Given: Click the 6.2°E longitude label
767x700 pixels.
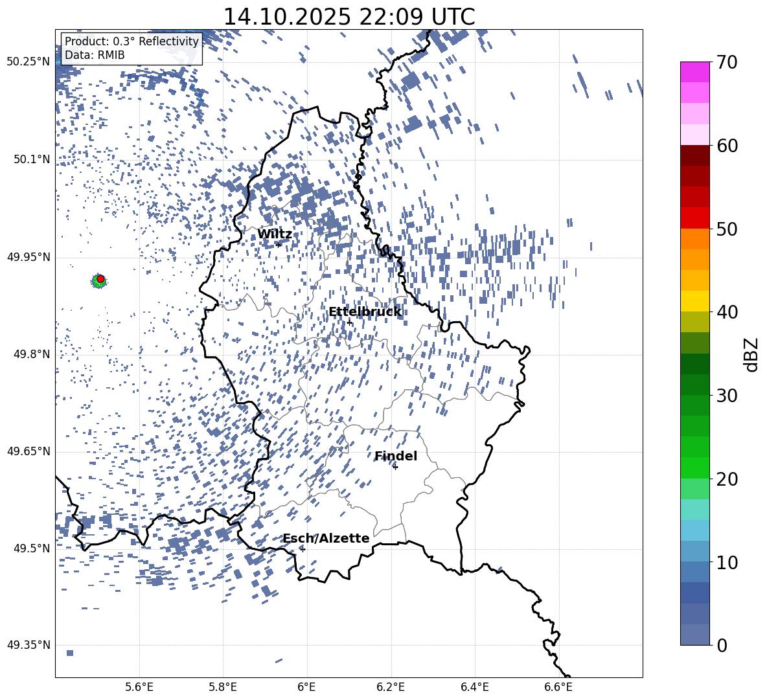Looking at the screenshot, I should click(x=391, y=687).
